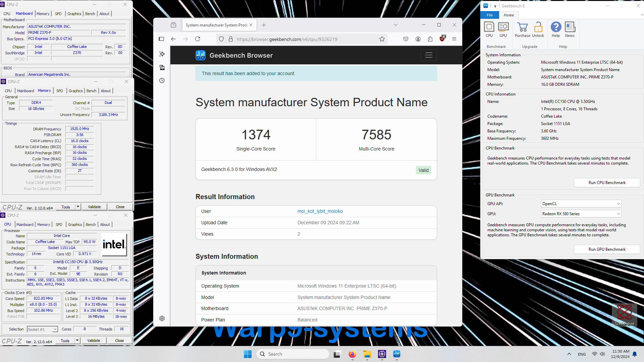Click Run GPU Benchmark button
This screenshot has width=644, height=362.
coord(607,249)
